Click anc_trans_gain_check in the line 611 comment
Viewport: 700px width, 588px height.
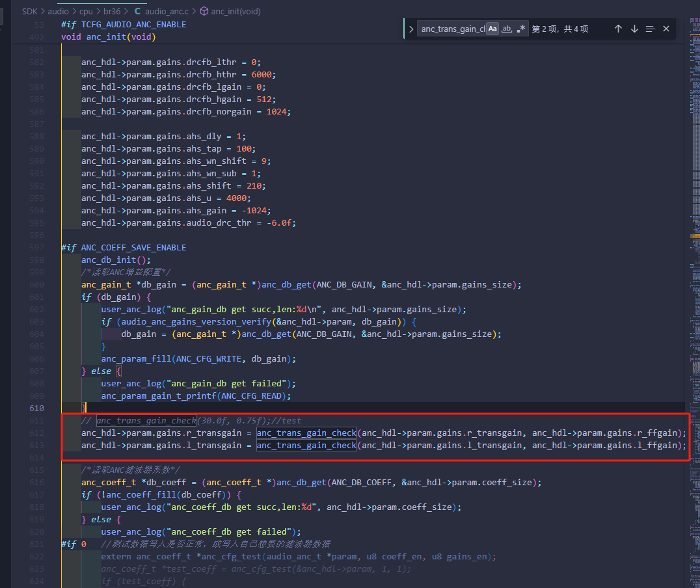click(146, 421)
